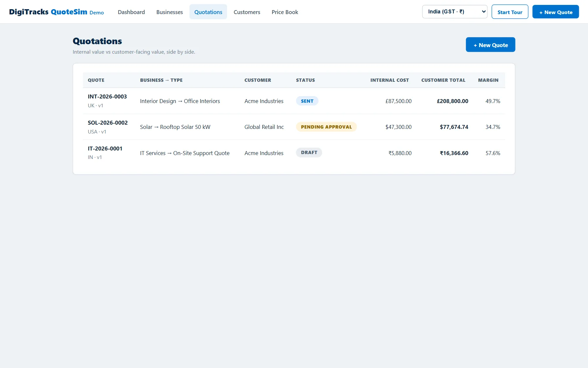Click the + New Quote button beside Quotations heading
Viewport: 588px width, 368px height.
tap(490, 45)
